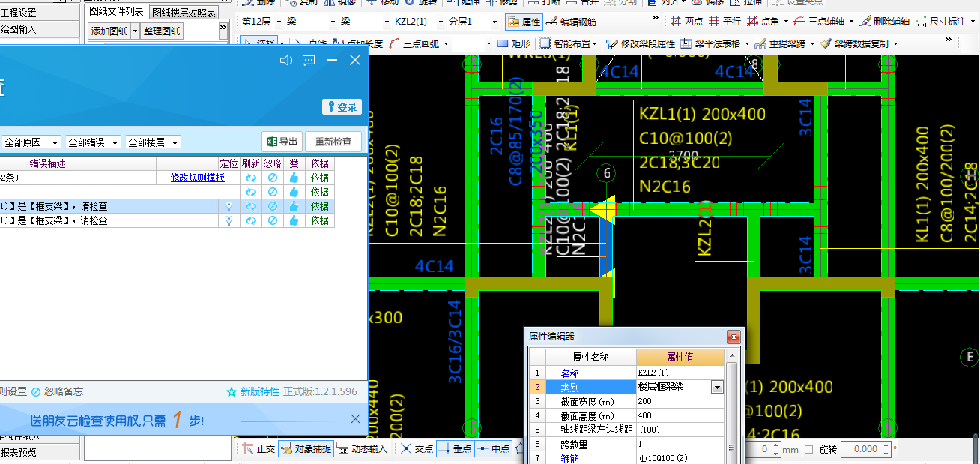Screen dimensions: 980x464
Task: Click the 删除辅轴 delete auxiliary axis tool
Action: [x=885, y=22]
